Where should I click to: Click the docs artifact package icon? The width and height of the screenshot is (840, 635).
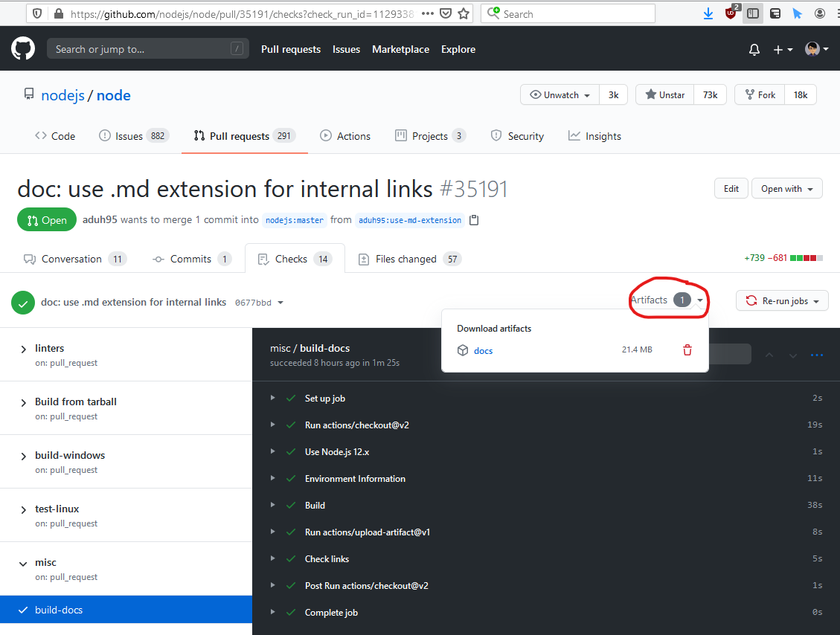point(463,350)
